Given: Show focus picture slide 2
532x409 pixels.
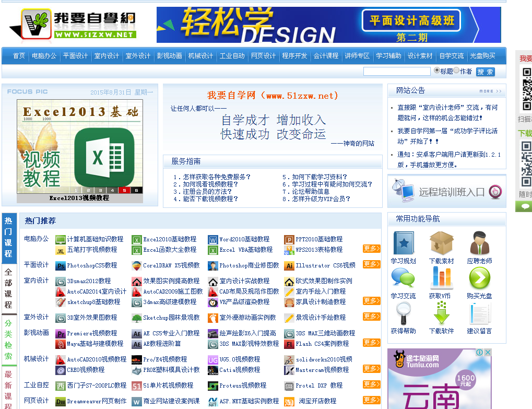Looking at the screenshot, I should 88,191.
